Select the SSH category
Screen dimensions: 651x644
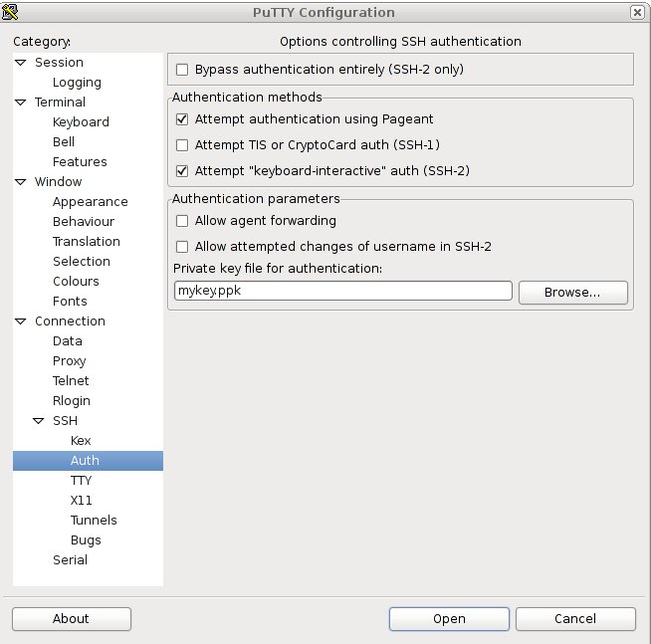point(65,421)
